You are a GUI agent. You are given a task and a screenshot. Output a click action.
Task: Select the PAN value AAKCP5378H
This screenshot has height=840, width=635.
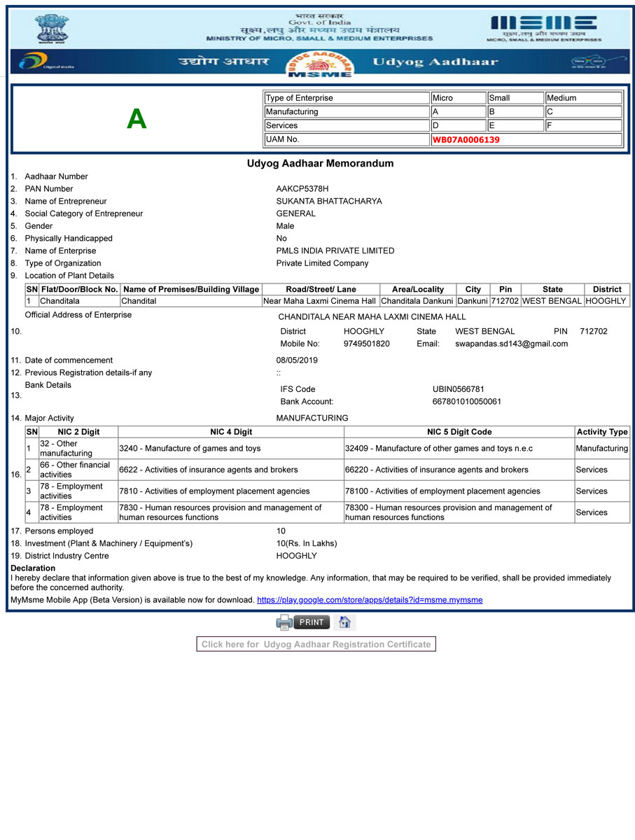[x=302, y=189]
